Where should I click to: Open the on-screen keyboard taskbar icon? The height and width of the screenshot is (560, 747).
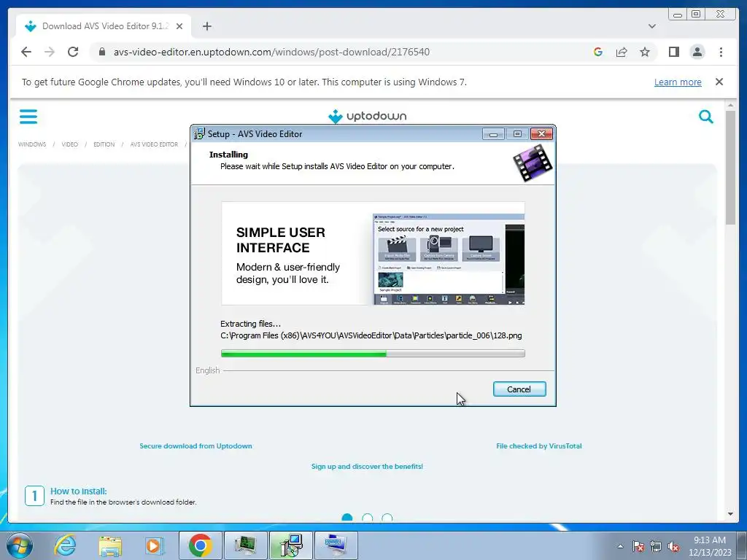click(x=336, y=545)
